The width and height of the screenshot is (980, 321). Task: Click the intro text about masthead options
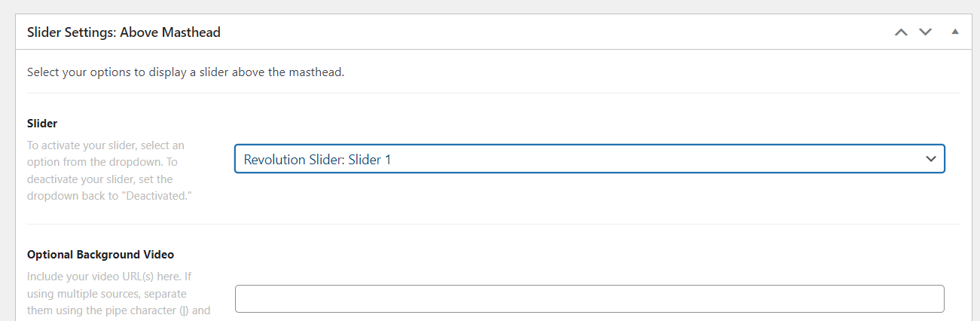pos(185,72)
